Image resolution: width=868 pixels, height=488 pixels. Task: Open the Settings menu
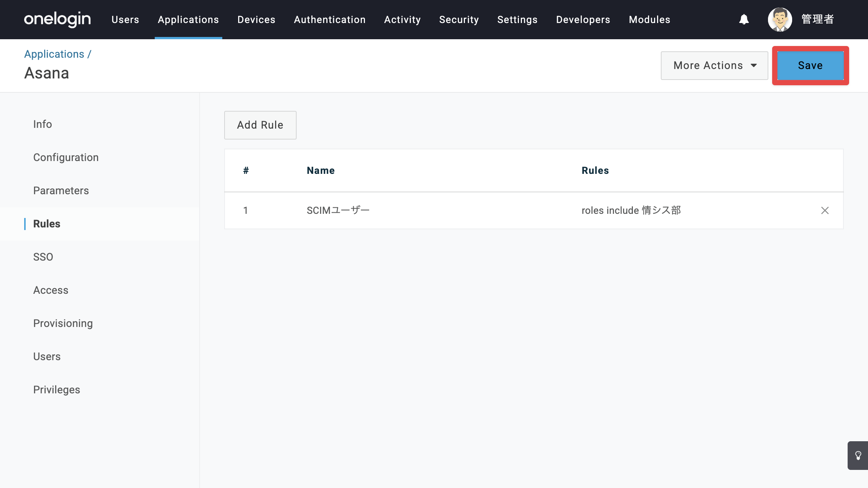point(517,20)
